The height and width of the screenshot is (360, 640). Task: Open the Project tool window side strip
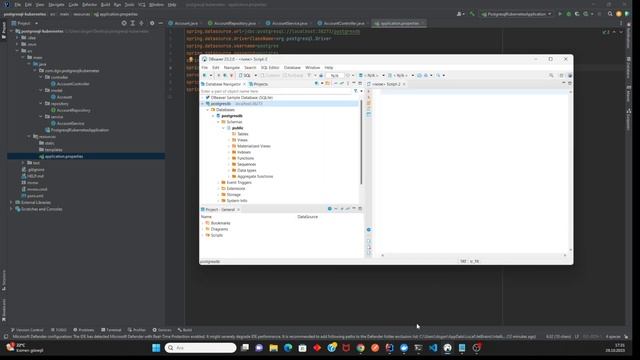tap(4, 30)
